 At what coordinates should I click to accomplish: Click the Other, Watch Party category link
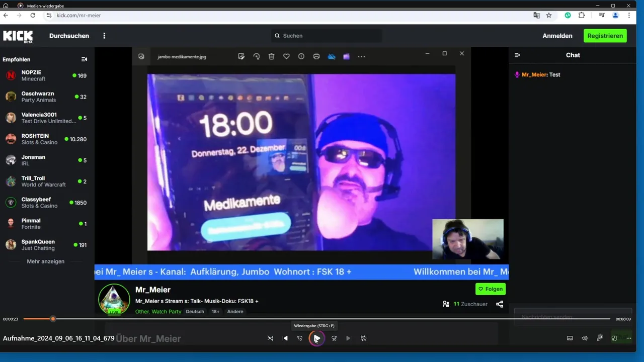(x=158, y=312)
